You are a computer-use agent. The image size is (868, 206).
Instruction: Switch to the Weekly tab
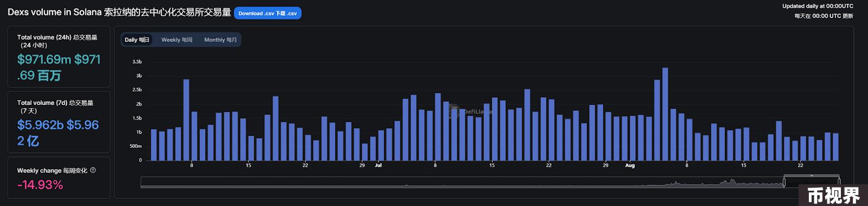click(177, 40)
